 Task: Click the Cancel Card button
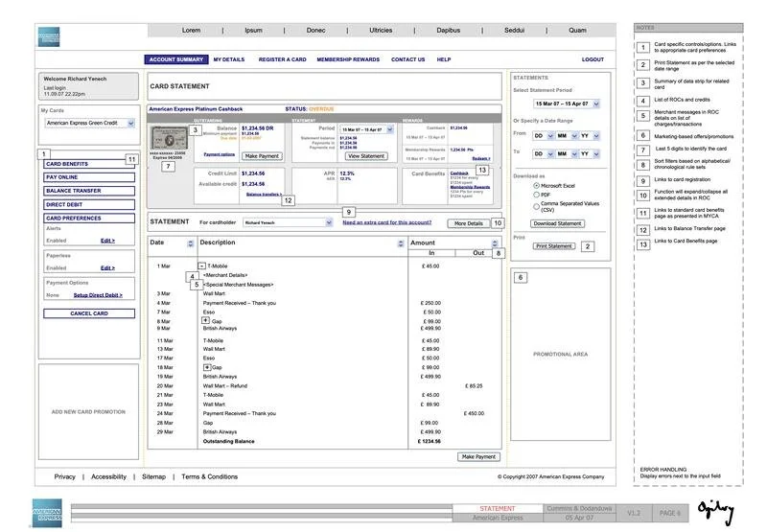(89, 313)
